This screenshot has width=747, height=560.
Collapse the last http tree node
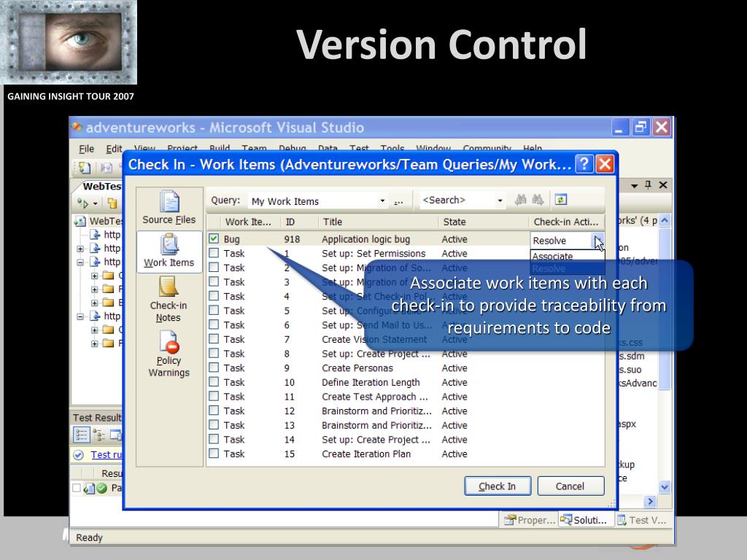point(80,316)
